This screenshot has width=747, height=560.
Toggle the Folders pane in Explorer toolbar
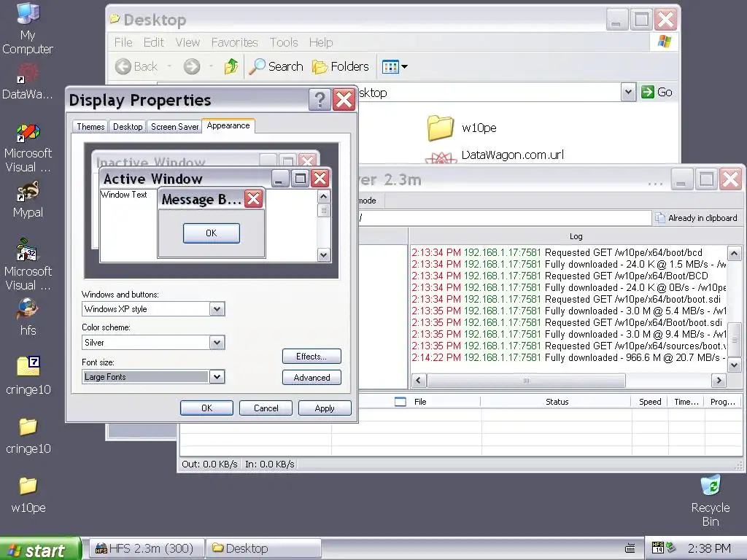pyautogui.click(x=341, y=66)
